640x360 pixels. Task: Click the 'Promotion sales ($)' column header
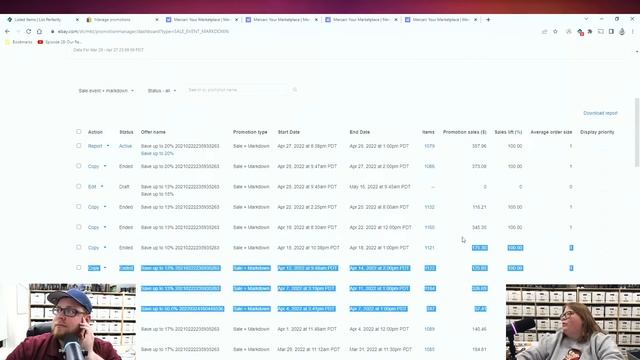464,132
